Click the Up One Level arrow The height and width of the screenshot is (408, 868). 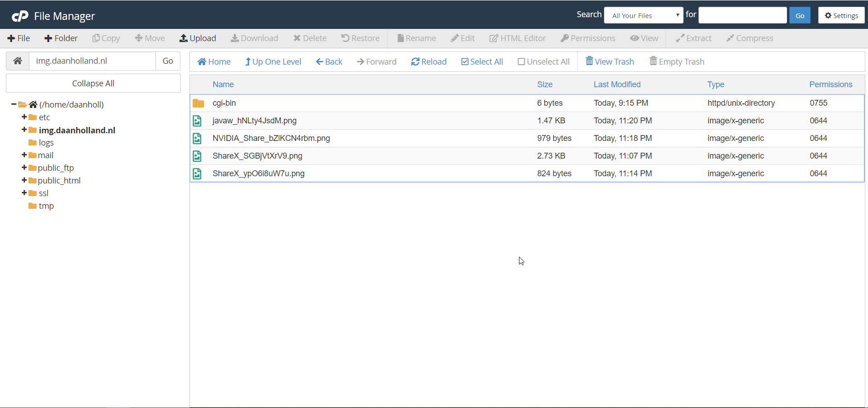pyautogui.click(x=248, y=62)
